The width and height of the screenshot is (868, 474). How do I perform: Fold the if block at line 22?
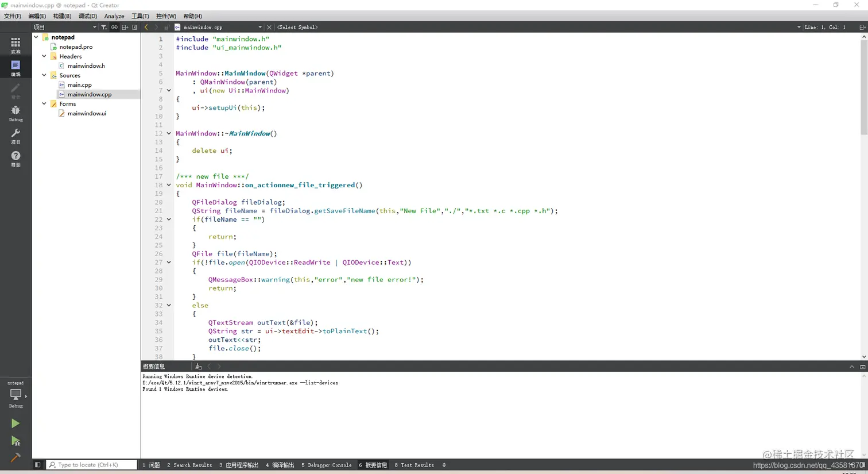(x=169, y=219)
